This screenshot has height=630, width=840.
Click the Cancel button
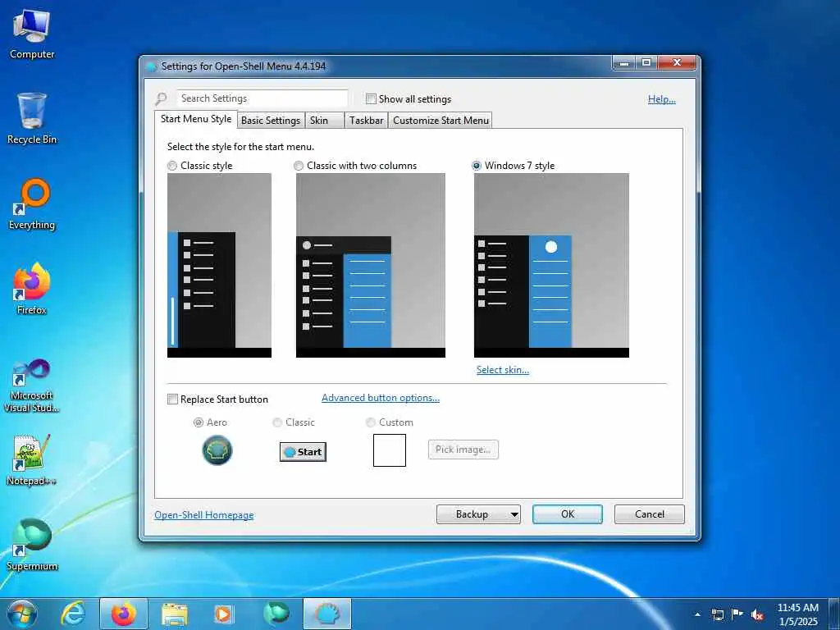[650, 514]
